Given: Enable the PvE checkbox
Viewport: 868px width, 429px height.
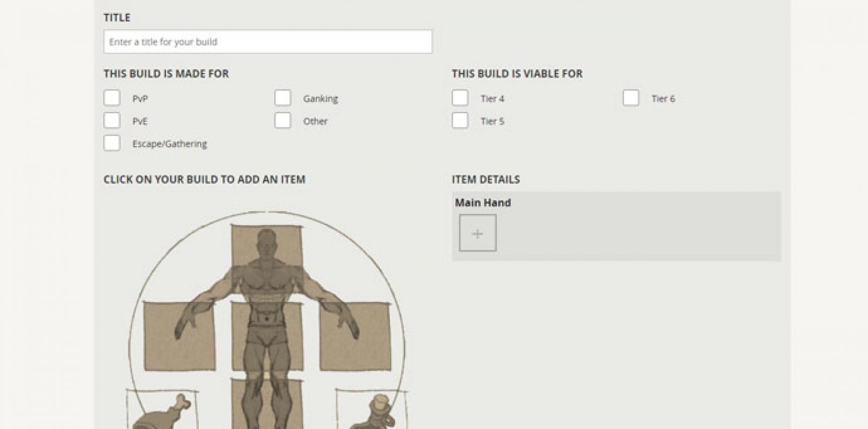Looking at the screenshot, I should [x=112, y=121].
